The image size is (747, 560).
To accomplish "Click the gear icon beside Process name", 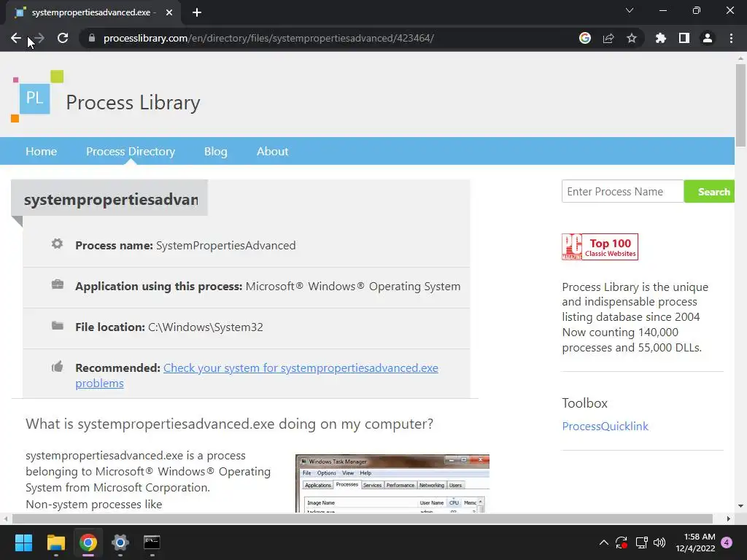I will [57, 244].
